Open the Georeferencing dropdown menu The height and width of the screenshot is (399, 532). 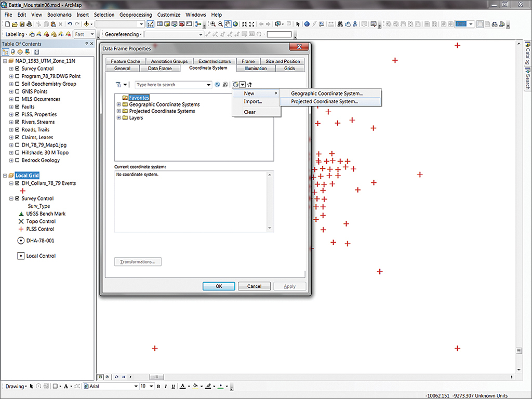[123, 34]
